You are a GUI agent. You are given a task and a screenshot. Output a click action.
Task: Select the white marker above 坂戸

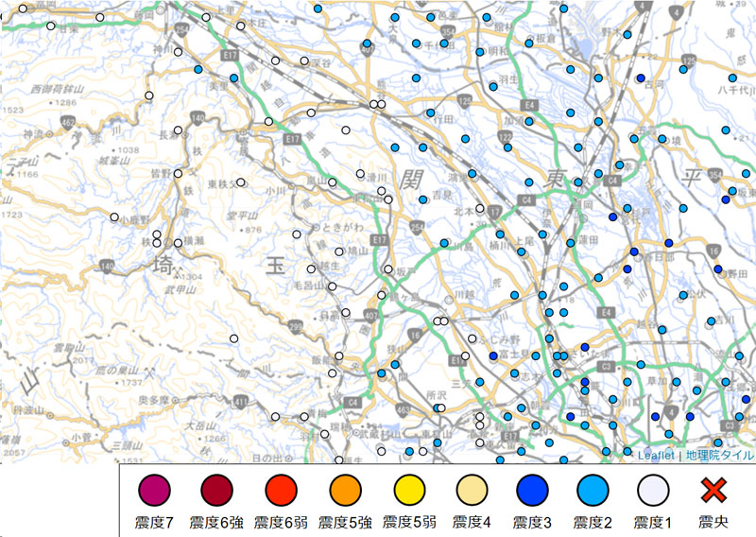click(388, 269)
